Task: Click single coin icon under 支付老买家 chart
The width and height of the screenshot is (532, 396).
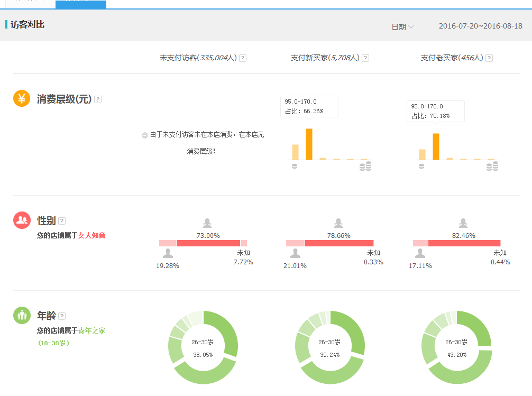Action: 421,166
